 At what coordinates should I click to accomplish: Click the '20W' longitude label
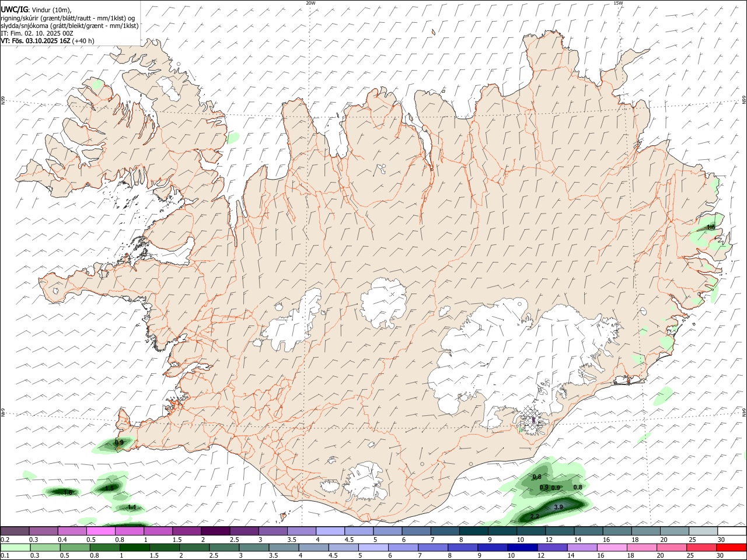(310, 3)
